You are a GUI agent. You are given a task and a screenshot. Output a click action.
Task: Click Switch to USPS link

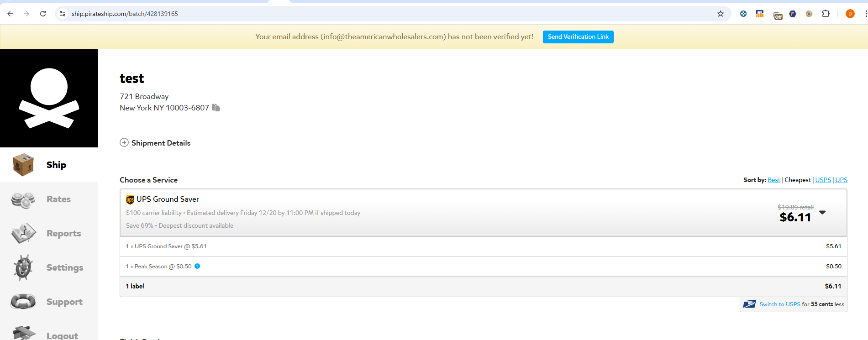click(x=780, y=304)
